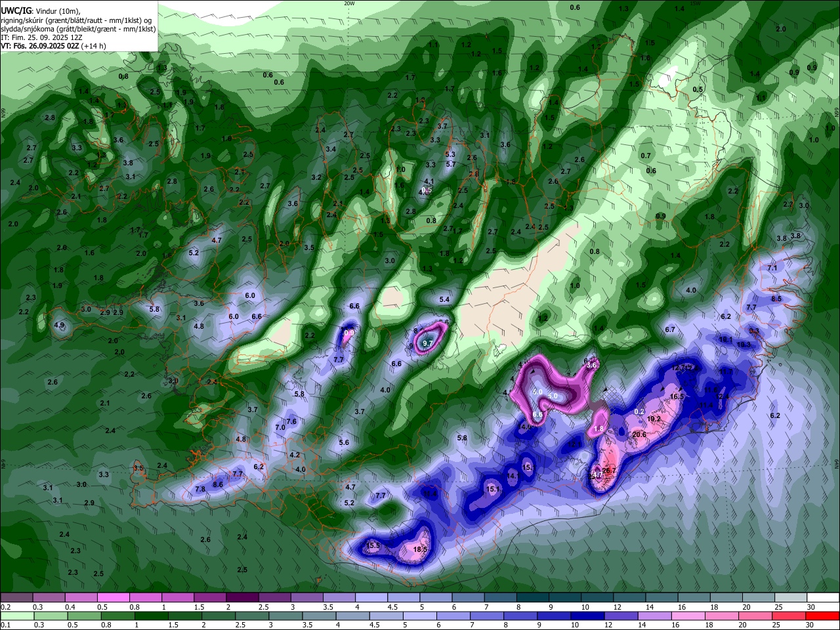Click the 5.4 value on the map
The width and height of the screenshot is (840, 630).
pos(444,299)
